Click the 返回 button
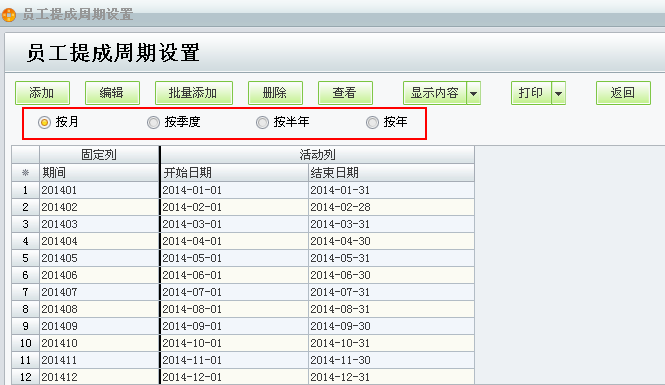The height and width of the screenshot is (385, 665). 623,93
